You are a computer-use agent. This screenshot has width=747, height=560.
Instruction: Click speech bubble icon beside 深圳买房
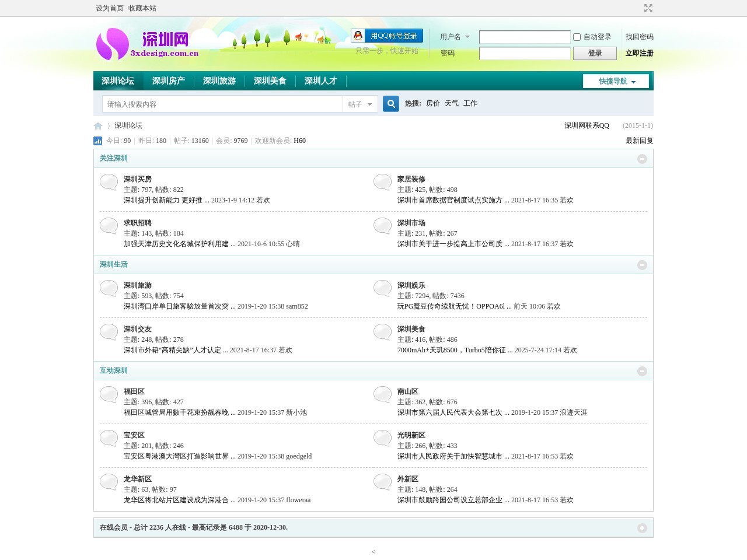click(109, 182)
